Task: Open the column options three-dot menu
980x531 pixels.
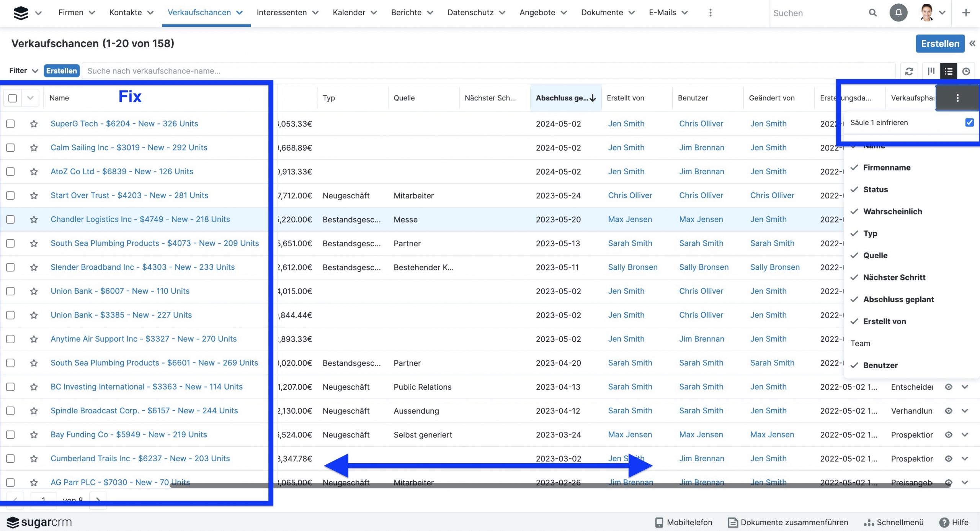Action: pyautogui.click(x=957, y=98)
